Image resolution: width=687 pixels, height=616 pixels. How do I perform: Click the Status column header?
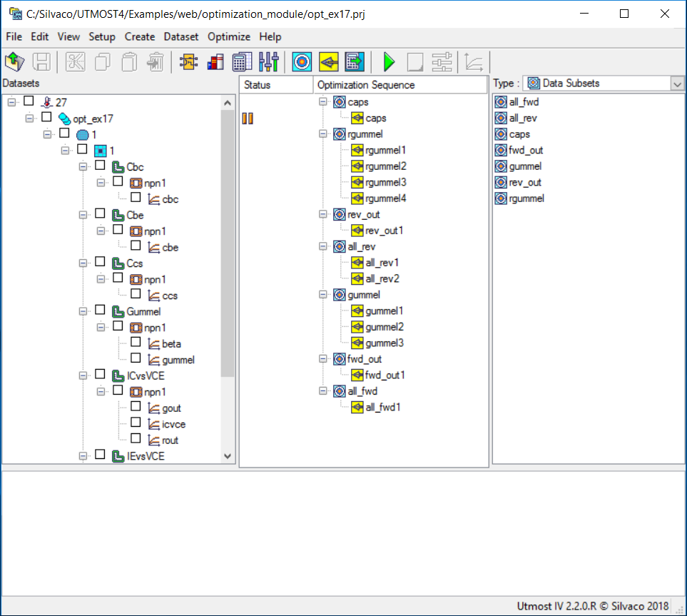pyautogui.click(x=277, y=85)
